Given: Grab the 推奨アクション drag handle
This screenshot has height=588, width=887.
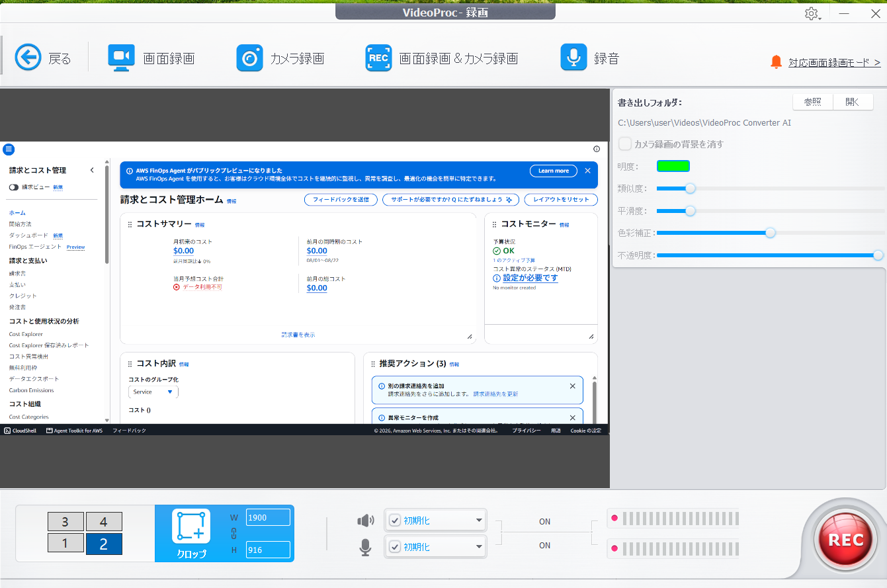Looking at the screenshot, I should [x=372, y=364].
